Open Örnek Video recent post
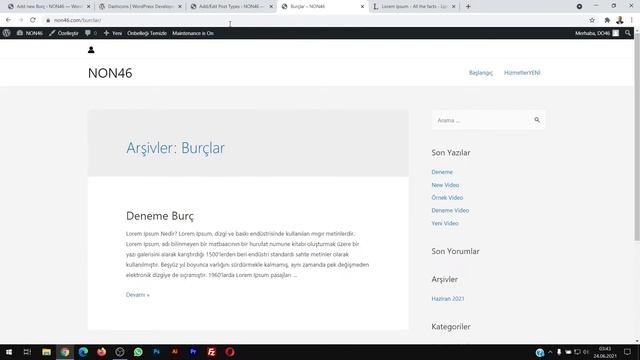The width and height of the screenshot is (640, 360). pos(447,198)
